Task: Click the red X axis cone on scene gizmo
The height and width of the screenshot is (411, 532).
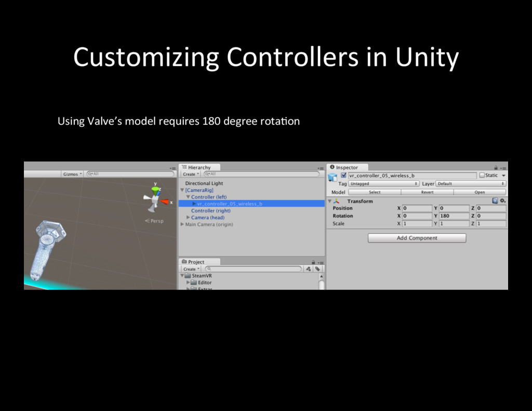Action: 164,202
